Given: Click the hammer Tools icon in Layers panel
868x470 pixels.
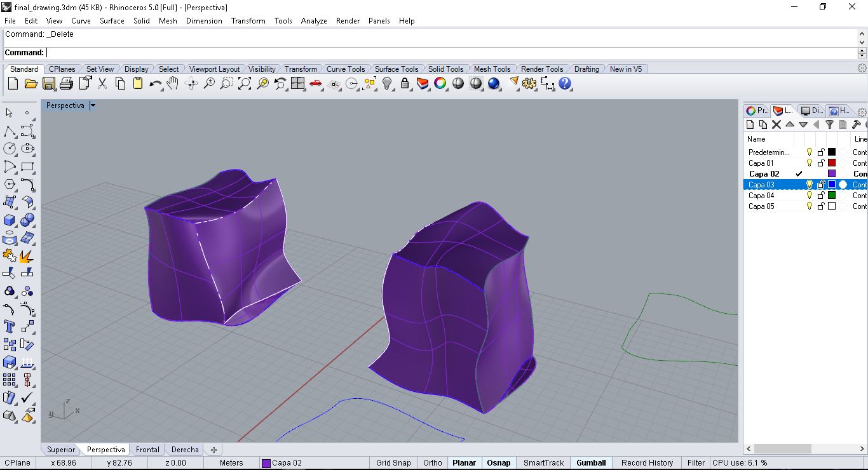Looking at the screenshot, I should coord(856,125).
